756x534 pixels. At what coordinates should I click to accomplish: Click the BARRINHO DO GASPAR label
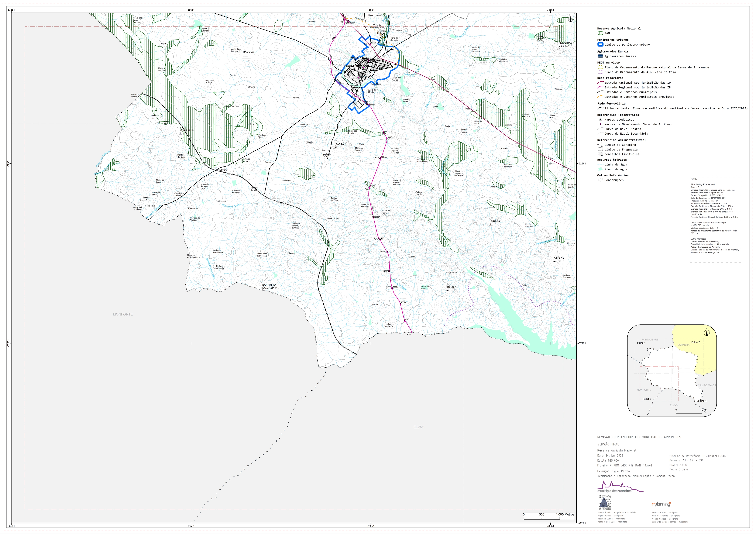tap(270, 286)
